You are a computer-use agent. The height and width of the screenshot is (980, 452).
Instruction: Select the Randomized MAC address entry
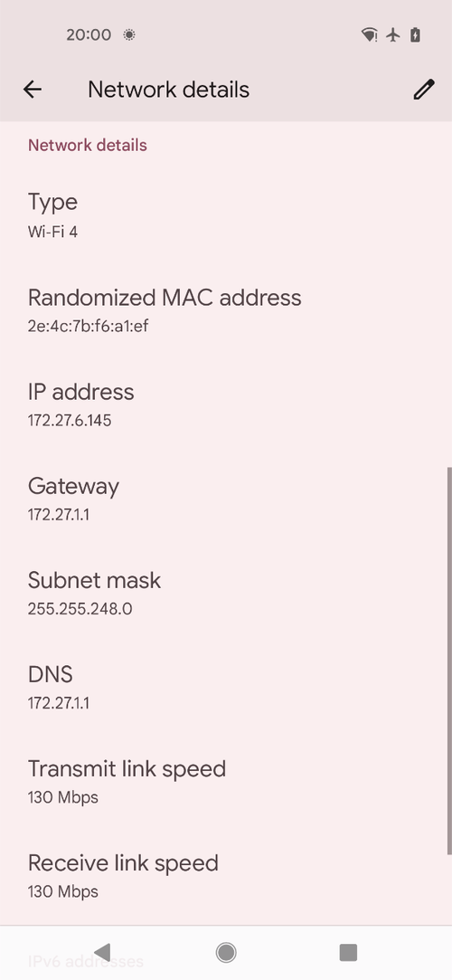tap(226, 310)
